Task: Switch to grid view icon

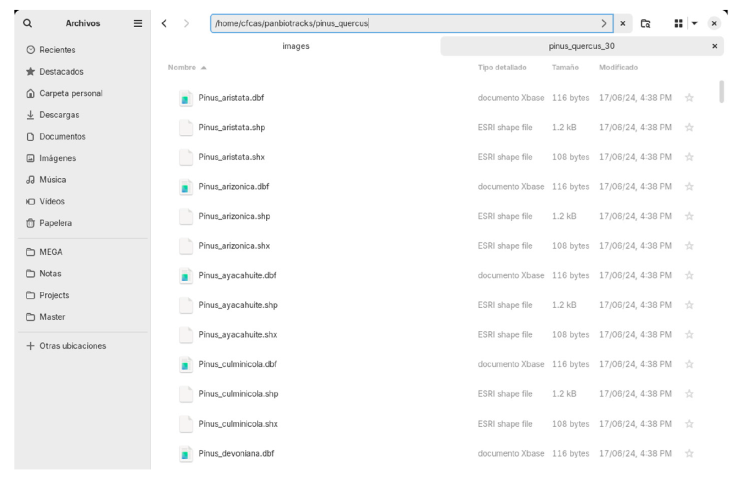Action: click(x=680, y=23)
